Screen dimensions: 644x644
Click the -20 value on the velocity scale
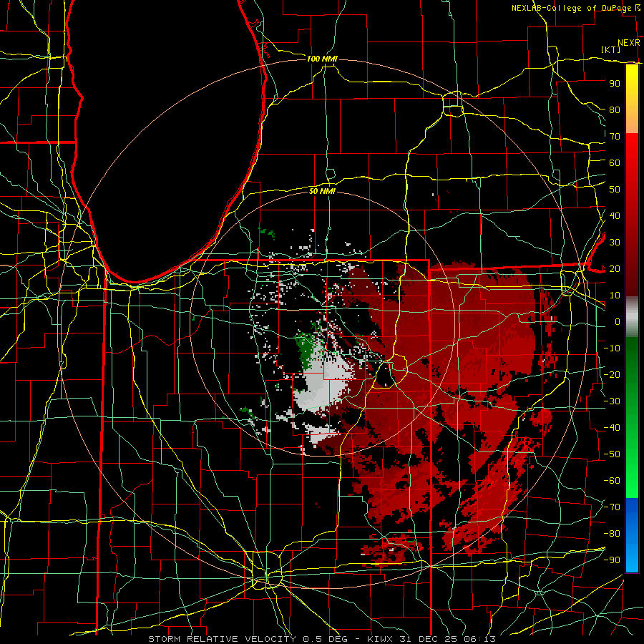[x=612, y=375]
